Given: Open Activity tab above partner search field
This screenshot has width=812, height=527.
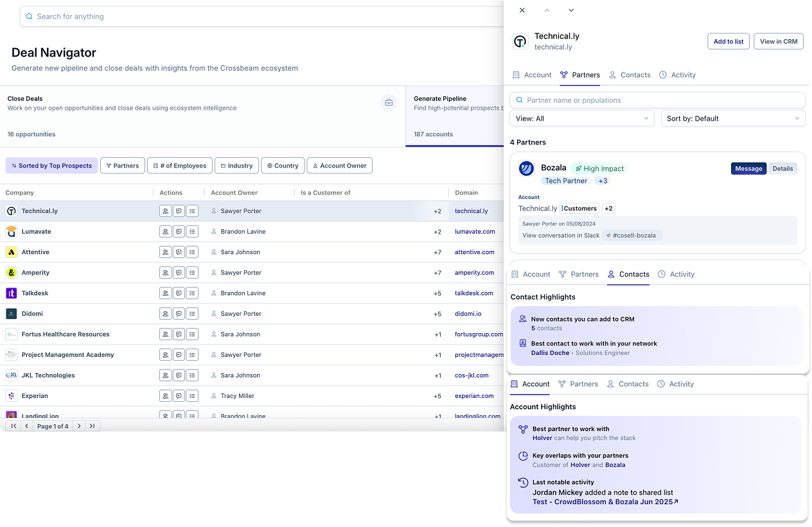Looking at the screenshot, I should [x=677, y=75].
